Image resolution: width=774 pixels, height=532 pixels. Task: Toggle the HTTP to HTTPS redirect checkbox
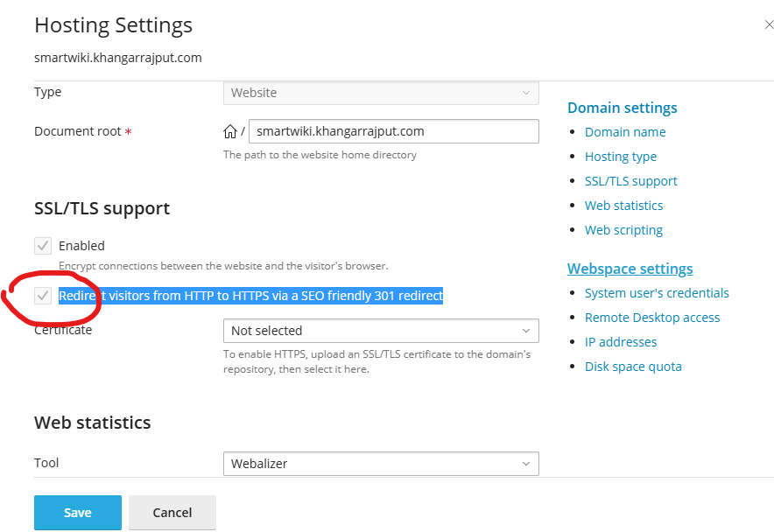[x=43, y=296]
